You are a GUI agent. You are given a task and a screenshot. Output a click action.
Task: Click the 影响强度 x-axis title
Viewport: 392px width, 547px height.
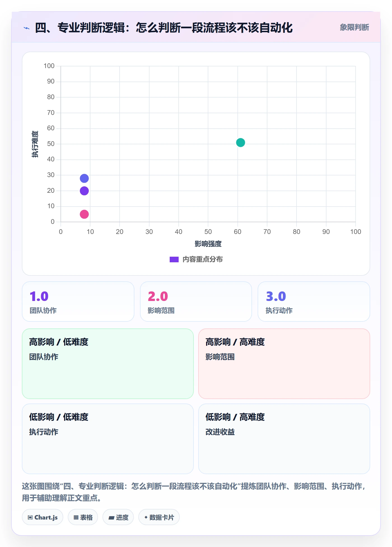[x=208, y=244]
